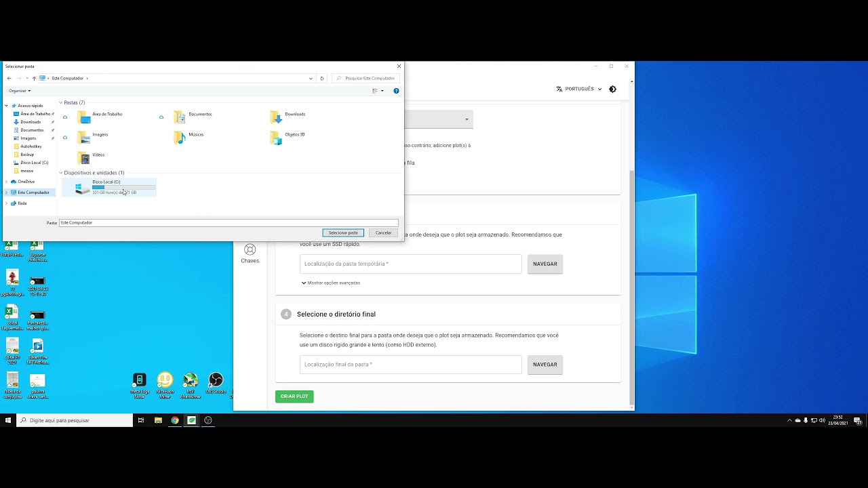Go back in the folder dialog
868x488 pixels.
click(x=9, y=78)
